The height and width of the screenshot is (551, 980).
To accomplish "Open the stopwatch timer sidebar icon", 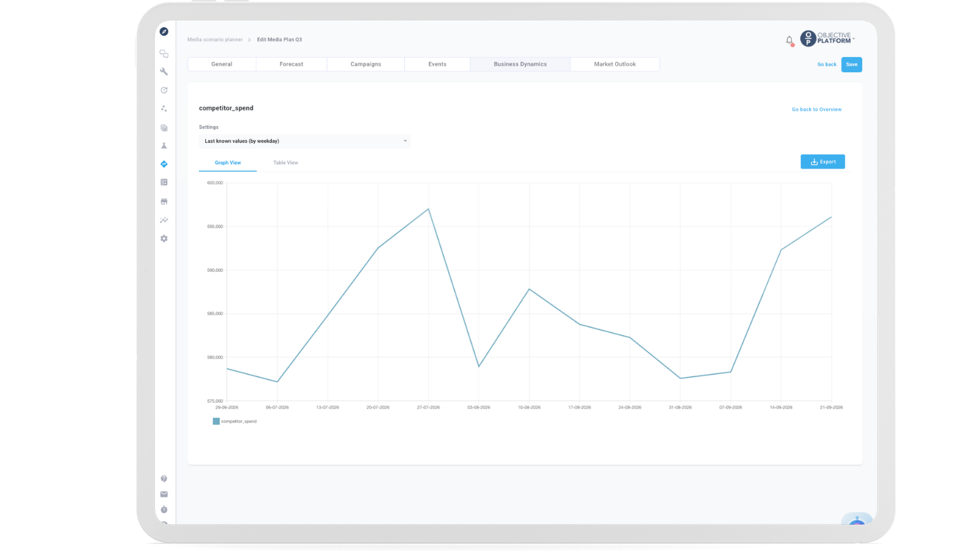I will (x=164, y=509).
